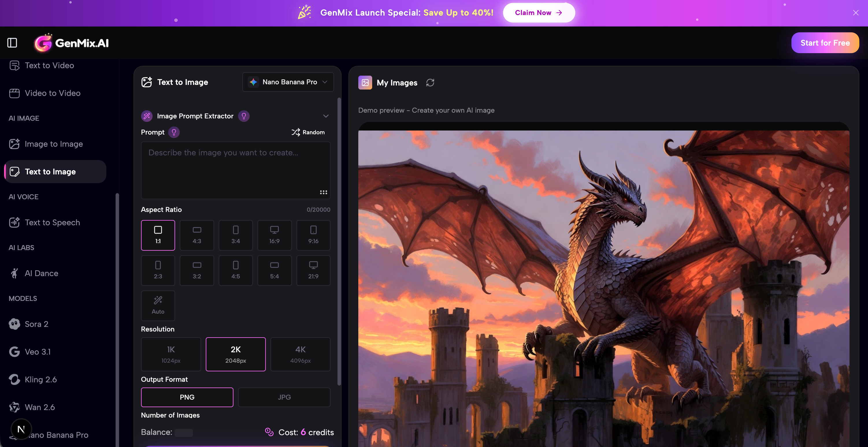Select the Sora 2 model
868x447 pixels.
pyautogui.click(x=36, y=324)
